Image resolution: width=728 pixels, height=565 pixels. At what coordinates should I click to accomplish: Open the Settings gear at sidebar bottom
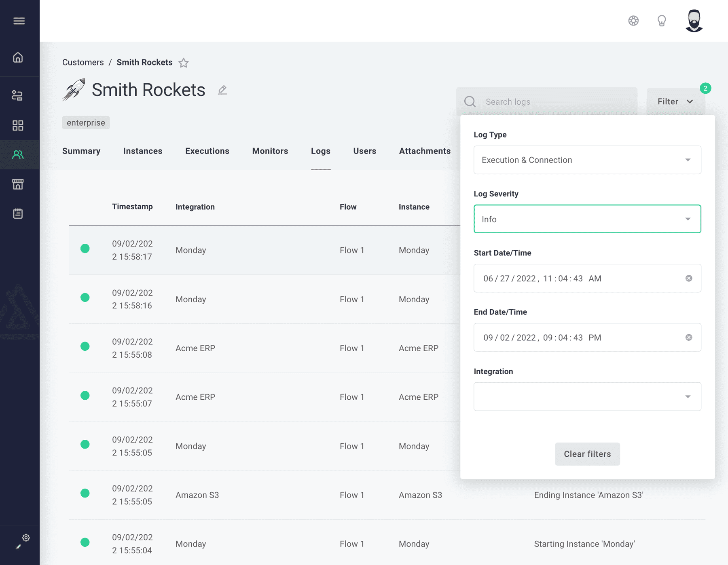pos(26,538)
